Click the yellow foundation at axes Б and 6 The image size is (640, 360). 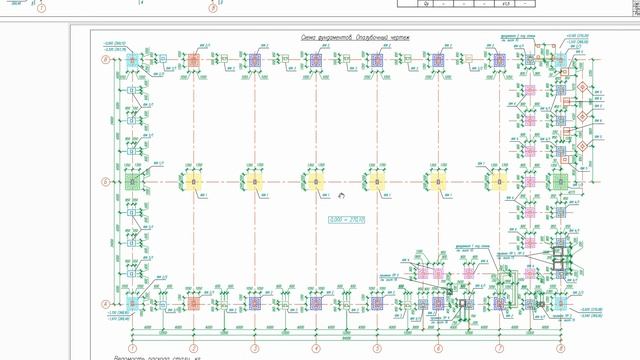[438, 182]
